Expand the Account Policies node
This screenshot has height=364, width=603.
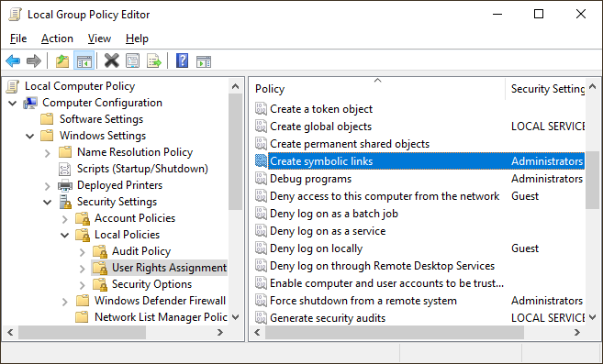pyautogui.click(x=64, y=219)
